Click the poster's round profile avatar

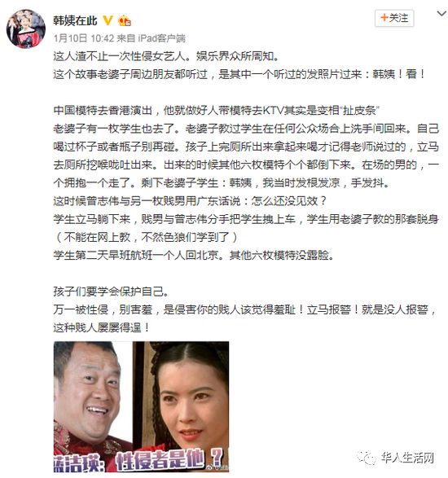pos(26,29)
